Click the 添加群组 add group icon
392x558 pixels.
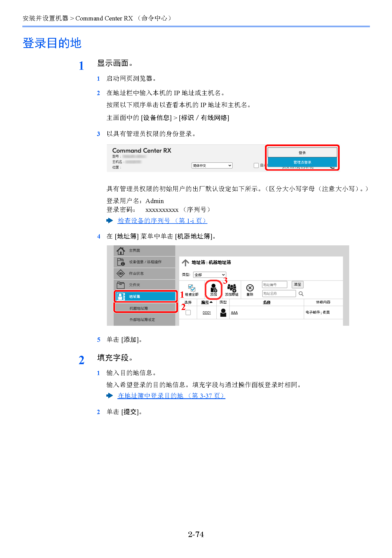coord(232,288)
